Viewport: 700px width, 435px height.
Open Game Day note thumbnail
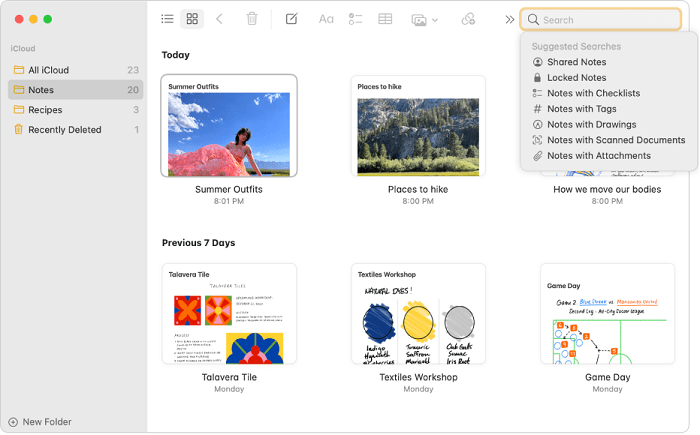(x=607, y=314)
